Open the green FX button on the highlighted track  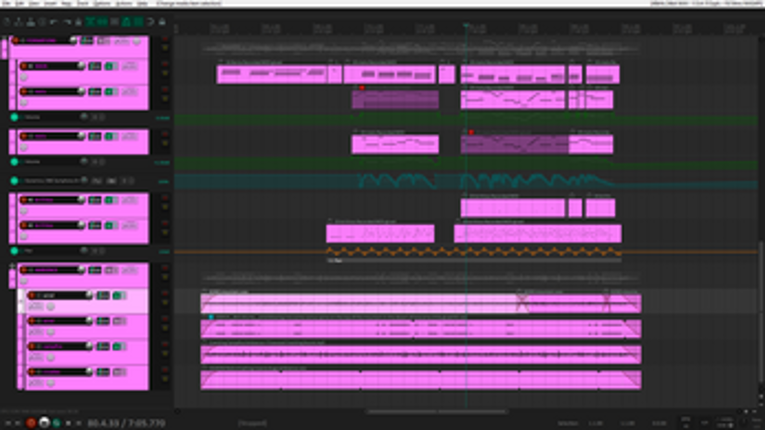[119, 295]
